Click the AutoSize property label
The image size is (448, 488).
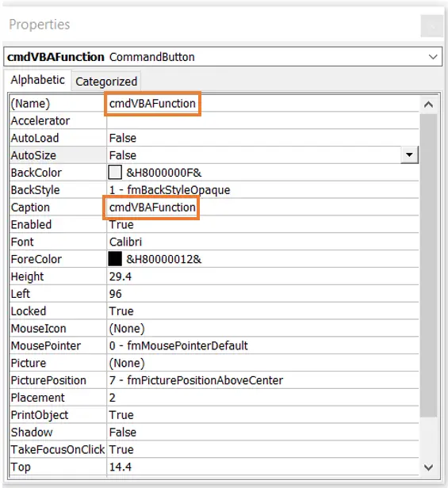point(33,155)
